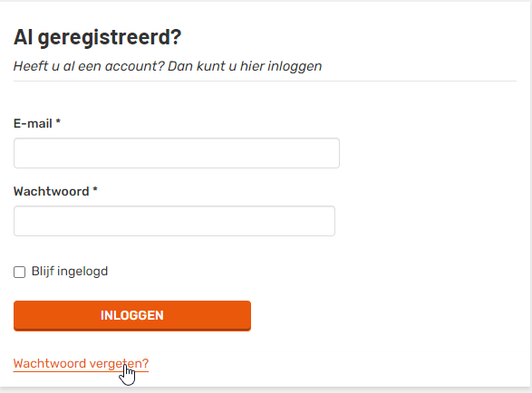Click the subtitle about having an account
The width and height of the screenshot is (532, 393).
point(168,66)
